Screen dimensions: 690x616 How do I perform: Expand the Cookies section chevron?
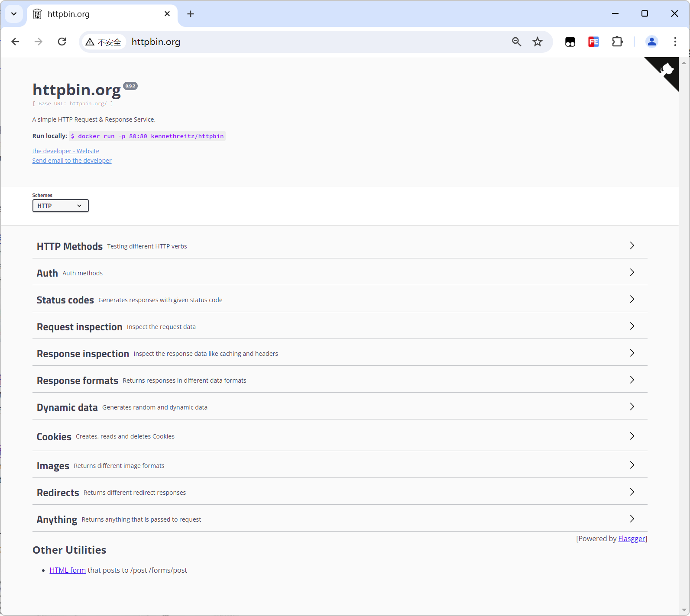click(x=632, y=436)
